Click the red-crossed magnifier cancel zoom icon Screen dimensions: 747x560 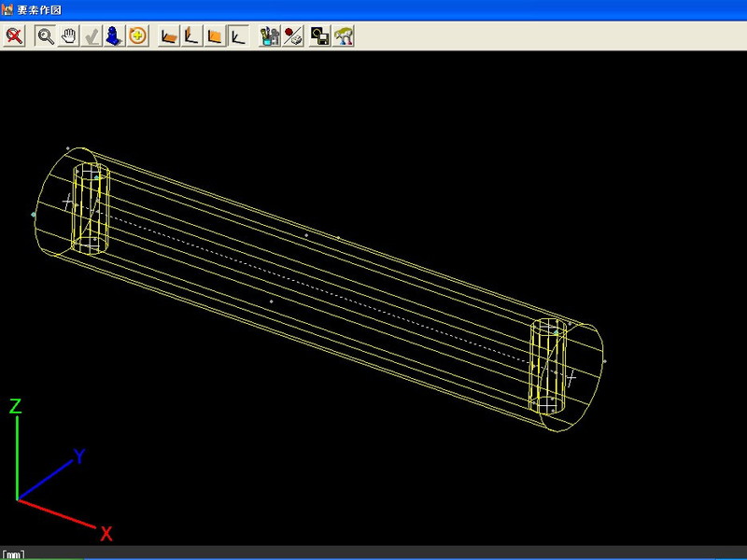point(14,36)
